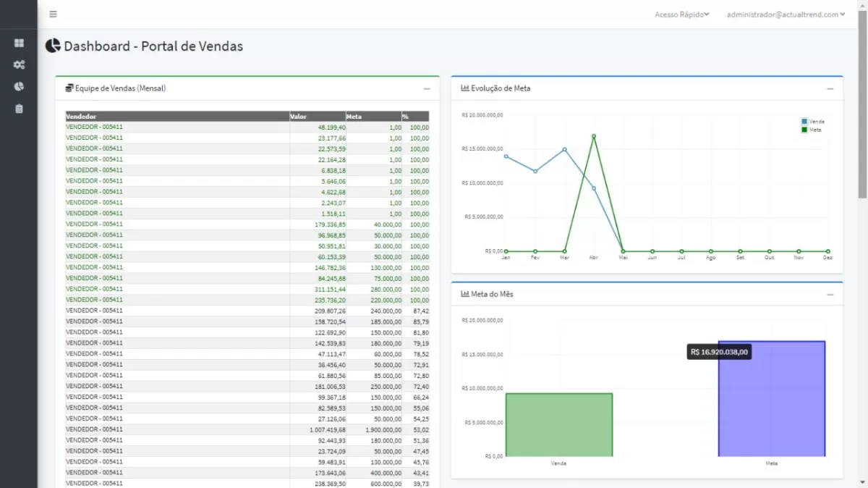Click the Equipe de Vendas (Mensal) panel title
868x488 pixels.
click(120, 88)
